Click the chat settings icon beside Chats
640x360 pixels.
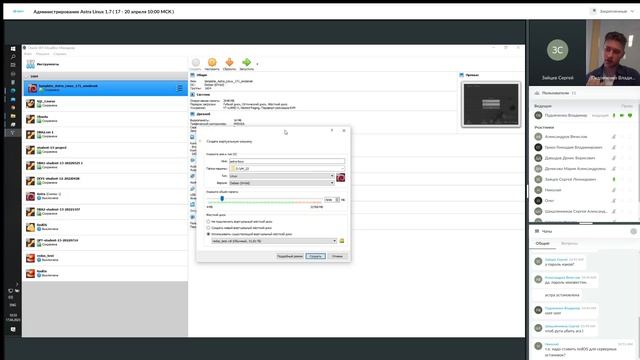pos(633,231)
